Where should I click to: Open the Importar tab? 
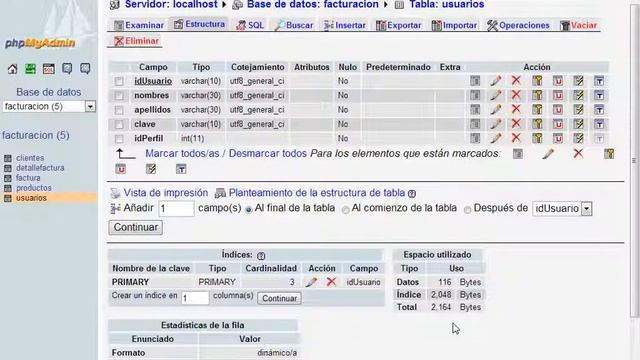click(454, 25)
